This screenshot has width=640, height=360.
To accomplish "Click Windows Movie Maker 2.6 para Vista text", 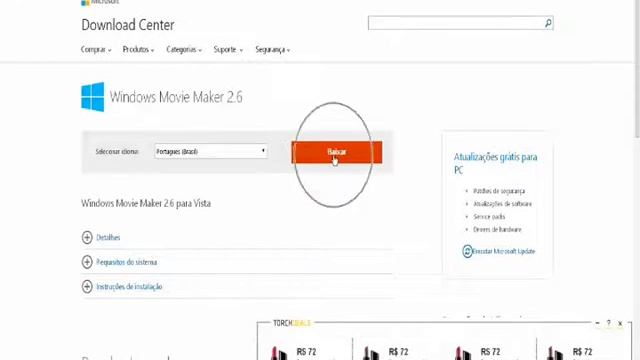I will (x=146, y=203).
